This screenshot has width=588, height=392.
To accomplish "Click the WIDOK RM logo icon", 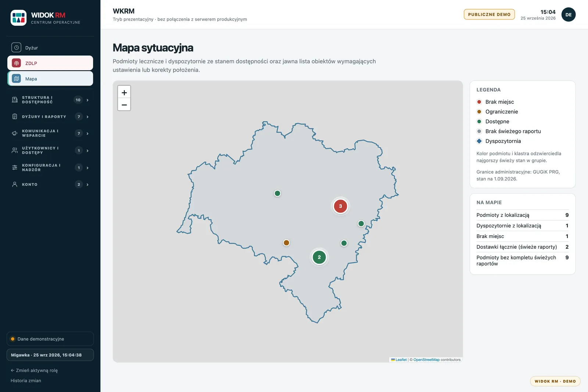I will pyautogui.click(x=18, y=18).
